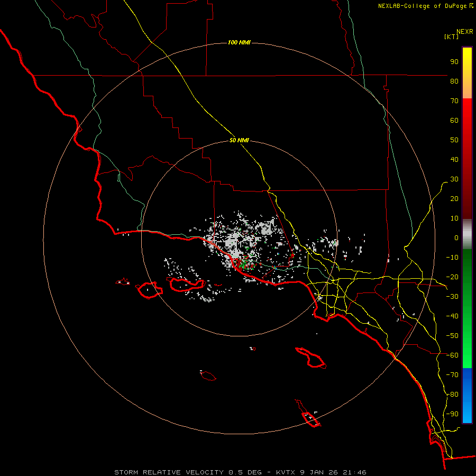Screen dimensions: 476x476
Task: Click the -80 value on the velocity scale
Action: 452,395
